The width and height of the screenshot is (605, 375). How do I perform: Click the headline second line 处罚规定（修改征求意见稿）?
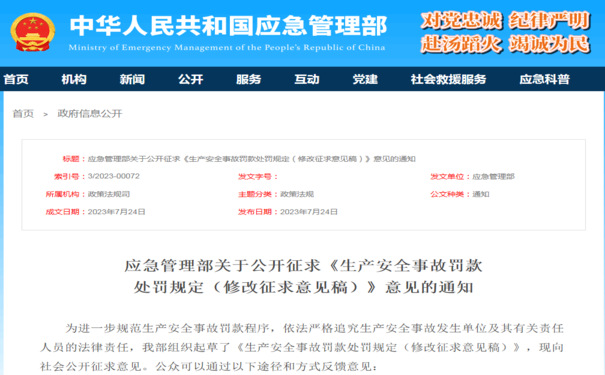click(x=303, y=287)
